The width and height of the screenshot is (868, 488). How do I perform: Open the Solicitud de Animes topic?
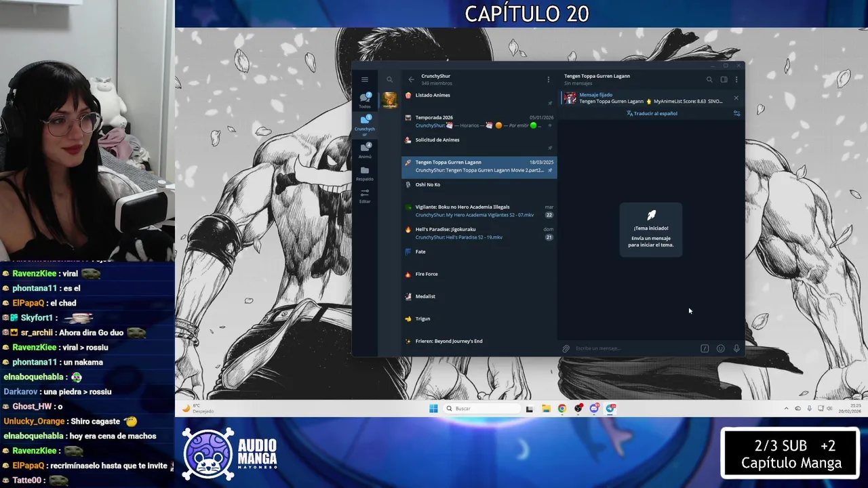479,144
